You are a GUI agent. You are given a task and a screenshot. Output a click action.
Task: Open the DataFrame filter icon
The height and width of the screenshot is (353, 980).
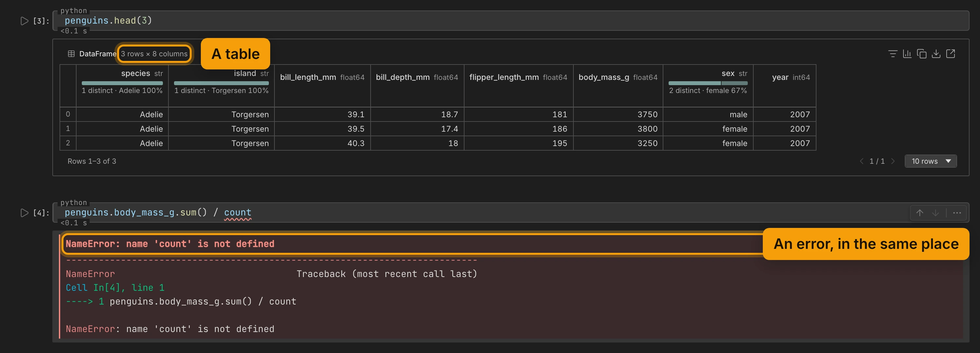(x=892, y=54)
